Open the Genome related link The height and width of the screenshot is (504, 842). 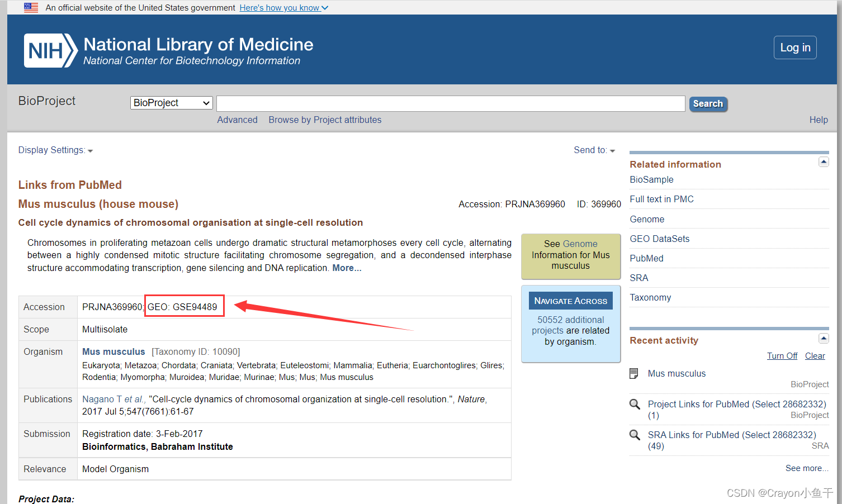pos(647,220)
